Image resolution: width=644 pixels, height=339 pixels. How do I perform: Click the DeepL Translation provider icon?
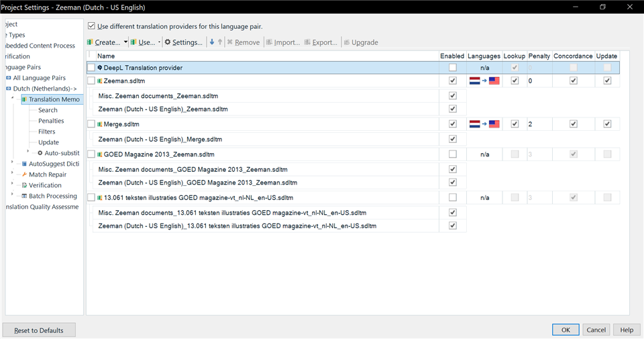100,67
